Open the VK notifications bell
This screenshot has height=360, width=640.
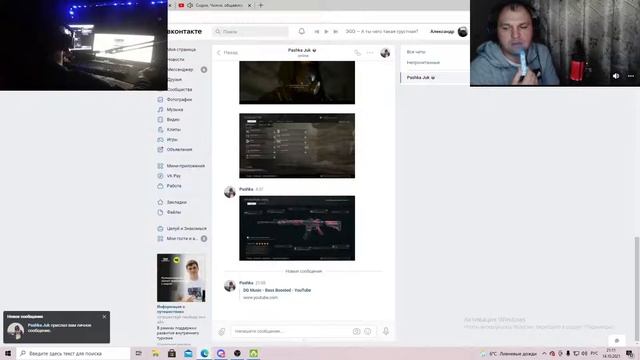point(302,31)
